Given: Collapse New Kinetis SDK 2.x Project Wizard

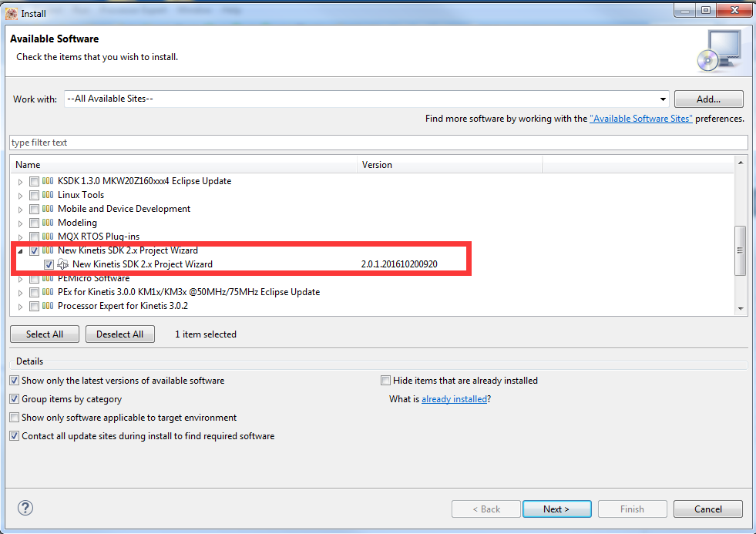Looking at the screenshot, I should tap(20, 251).
